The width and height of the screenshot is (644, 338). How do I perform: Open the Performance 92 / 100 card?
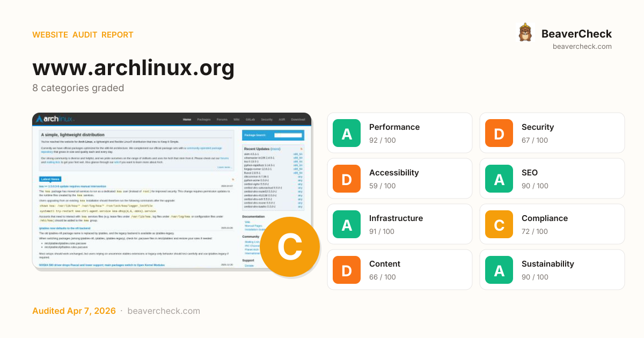click(x=400, y=133)
